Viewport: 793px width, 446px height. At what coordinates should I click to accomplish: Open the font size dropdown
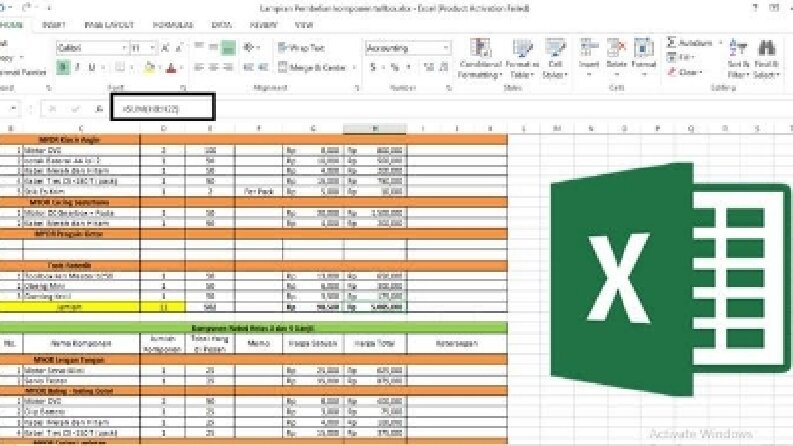(152, 48)
